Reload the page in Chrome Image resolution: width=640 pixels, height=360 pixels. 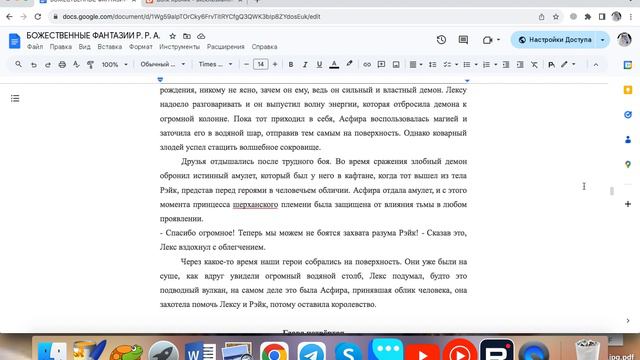point(38,17)
